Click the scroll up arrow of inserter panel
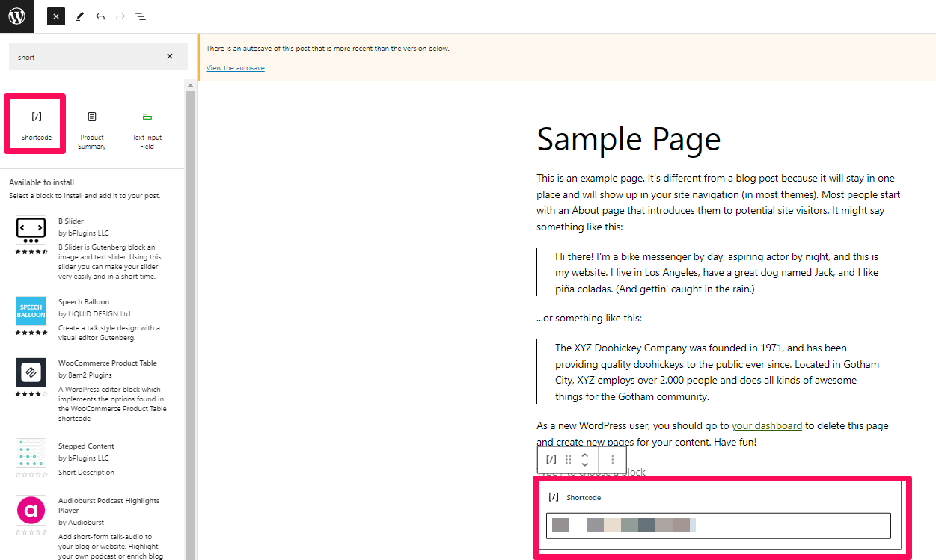This screenshot has width=936, height=560. [x=190, y=85]
